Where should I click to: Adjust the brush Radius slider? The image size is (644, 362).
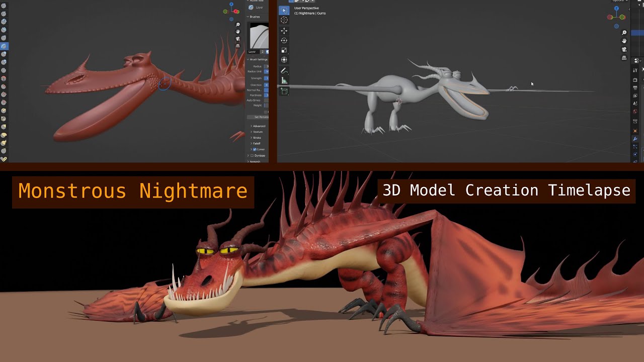tap(266, 66)
